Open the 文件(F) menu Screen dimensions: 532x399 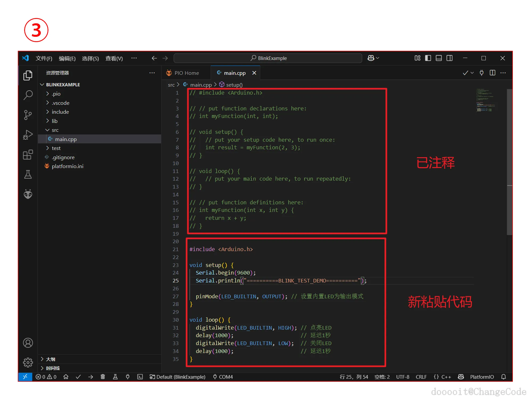pos(44,58)
